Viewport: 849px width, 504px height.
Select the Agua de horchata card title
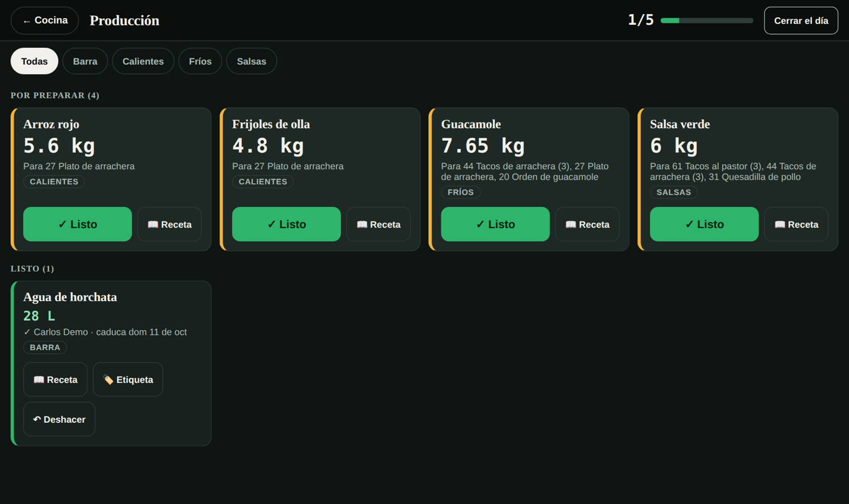(x=70, y=297)
